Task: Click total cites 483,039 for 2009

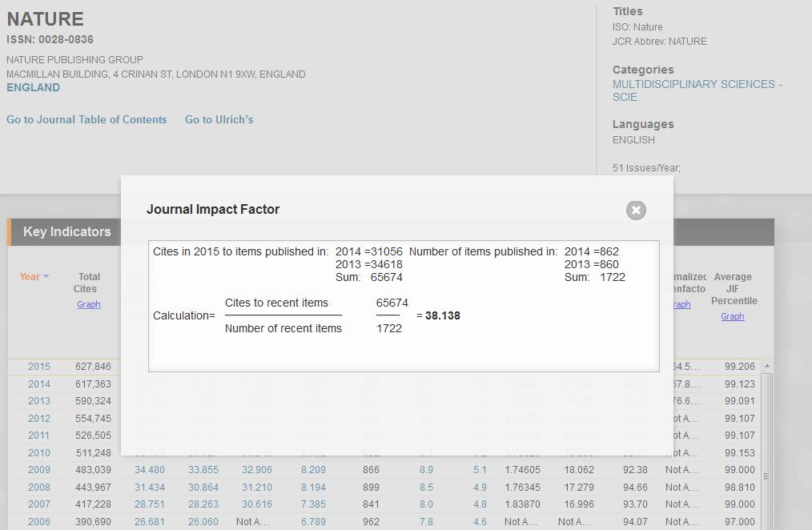Action: pyautogui.click(x=93, y=470)
